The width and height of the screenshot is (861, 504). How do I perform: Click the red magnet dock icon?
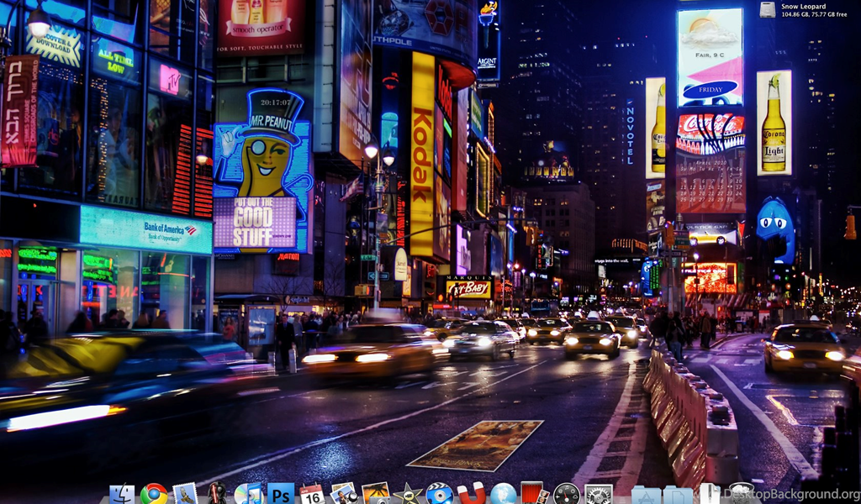click(471, 494)
